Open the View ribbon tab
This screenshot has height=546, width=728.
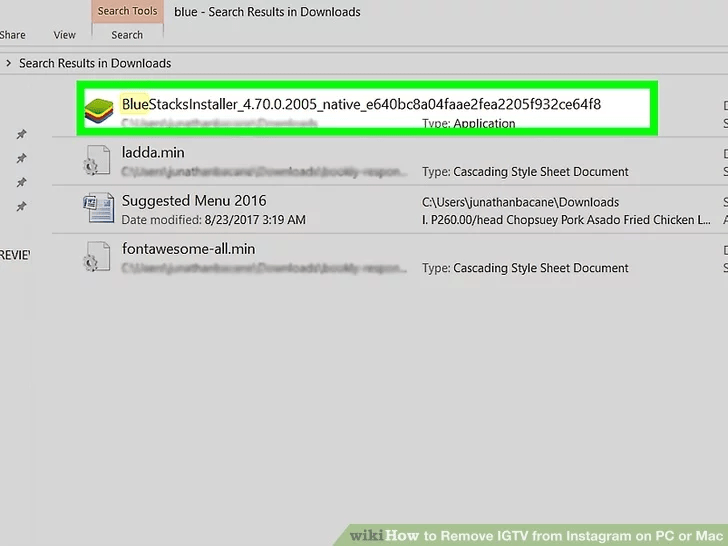(x=65, y=35)
